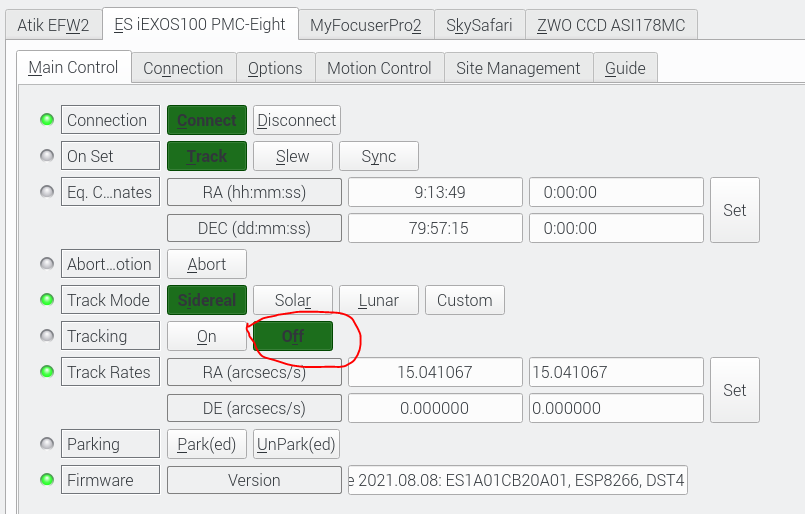The height and width of the screenshot is (514, 805).
Task: Click the Parking status light
Action: coord(47,443)
